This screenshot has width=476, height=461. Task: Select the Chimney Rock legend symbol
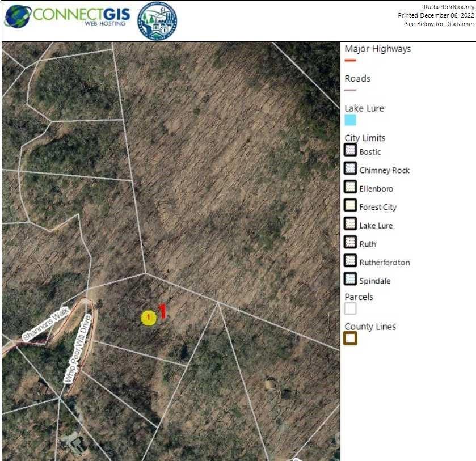click(x=350, y=167)
